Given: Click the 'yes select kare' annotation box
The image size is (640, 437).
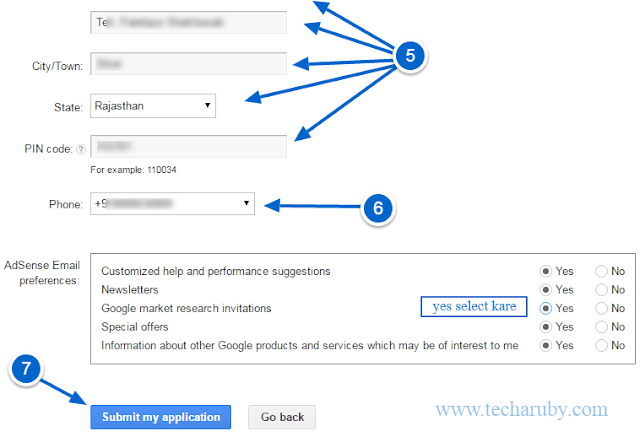Looking at the screenshot, I should pos(474,307).
